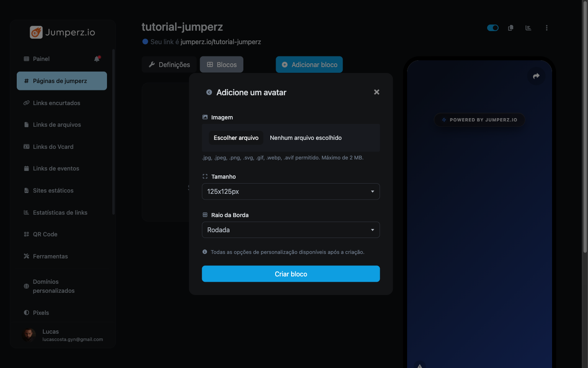The width and height of the screenshot is (588, 368).
Task: Click the Adicionar bloco button
Action: [x=309, y=65]
